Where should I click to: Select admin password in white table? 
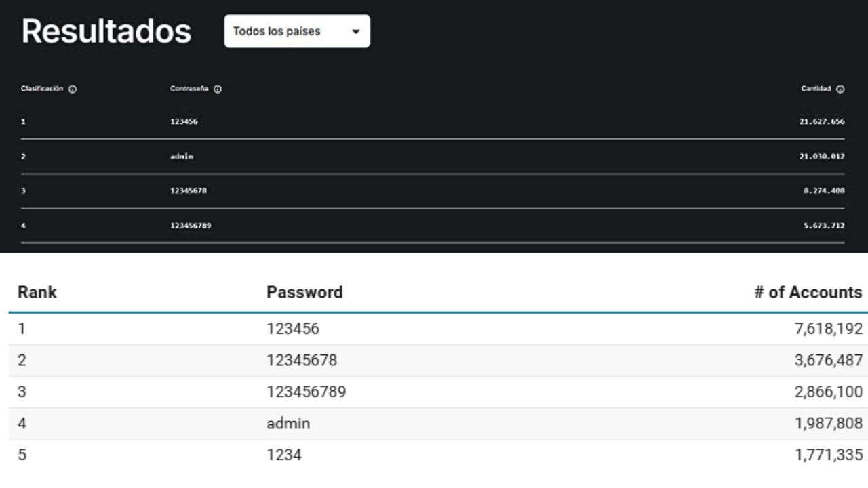(x=288, y=424)
